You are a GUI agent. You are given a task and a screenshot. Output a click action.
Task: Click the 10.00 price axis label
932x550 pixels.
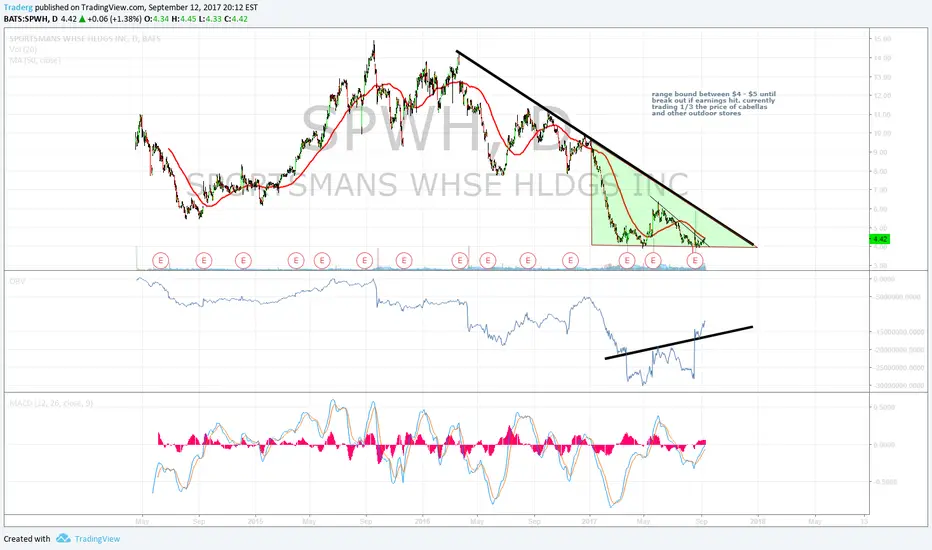pyautogui.click(x=883, y=133)
